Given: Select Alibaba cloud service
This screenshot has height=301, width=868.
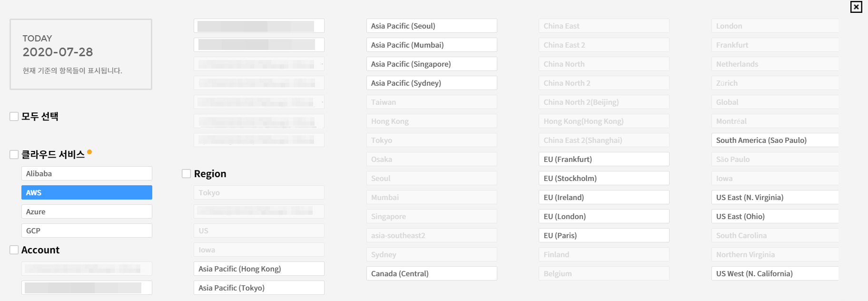Looking at the screenshot, I should pyautogui.click(x=87, y=173).
